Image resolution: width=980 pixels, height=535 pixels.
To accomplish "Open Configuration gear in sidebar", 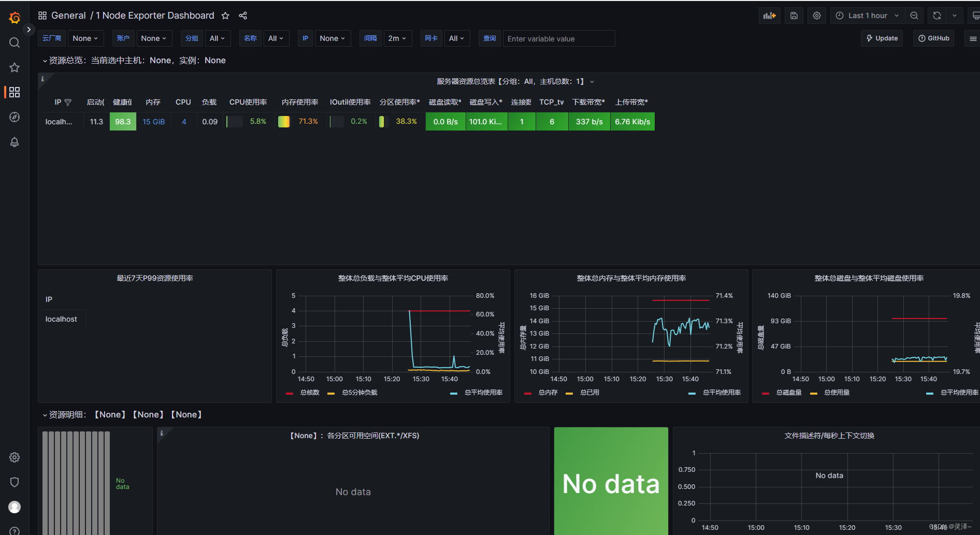I will click(15, 457).
